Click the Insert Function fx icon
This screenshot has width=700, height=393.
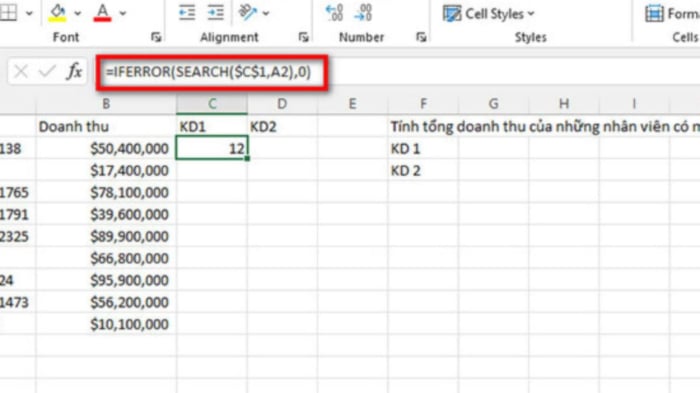[x=74, y=71]
